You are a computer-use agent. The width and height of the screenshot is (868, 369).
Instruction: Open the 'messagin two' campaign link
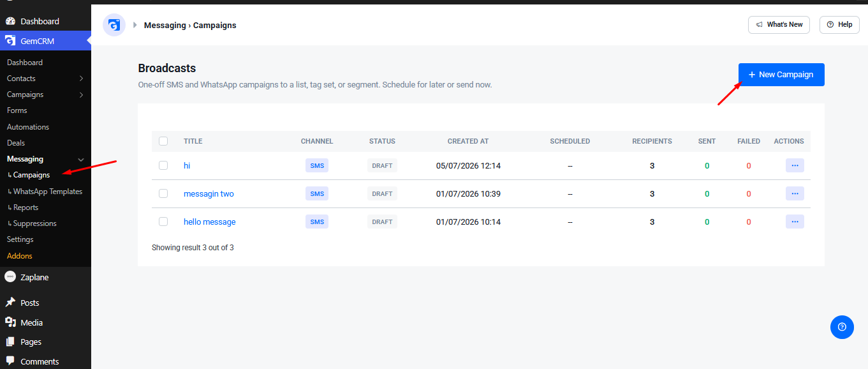pos(209,193)
